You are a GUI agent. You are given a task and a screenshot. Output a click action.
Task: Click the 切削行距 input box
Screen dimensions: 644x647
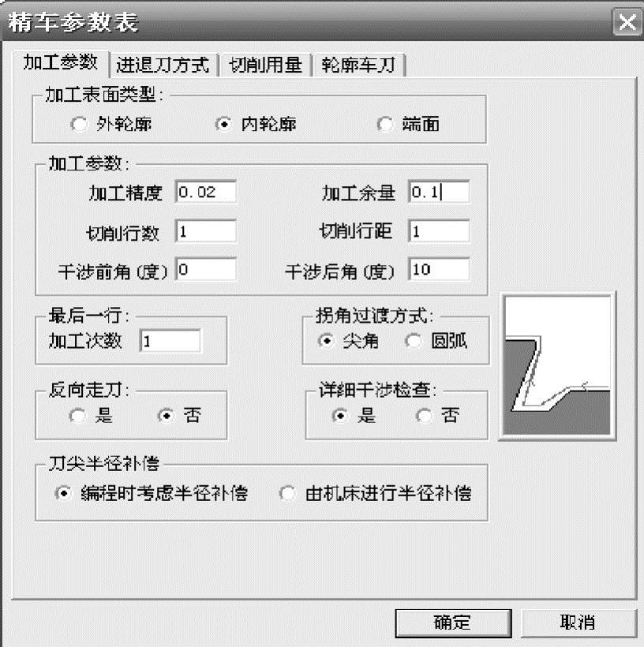pos(439,231)
